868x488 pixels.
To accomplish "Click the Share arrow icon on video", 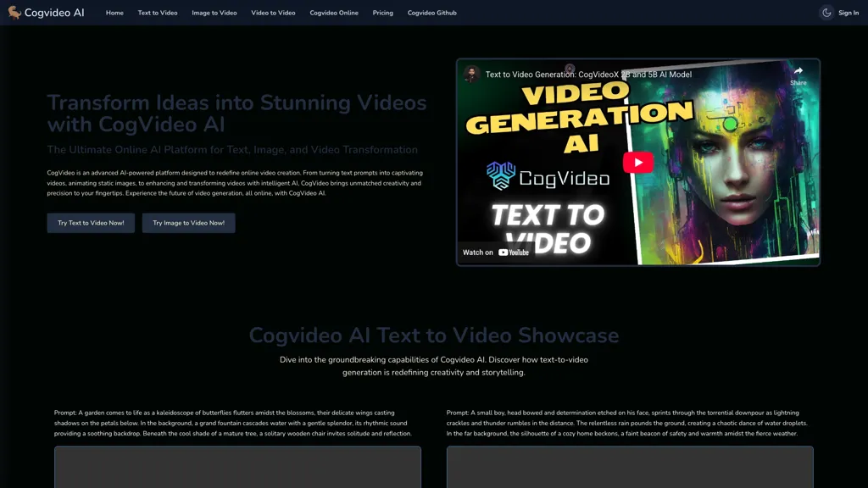I will pyautogui.click(x=798, y=71).
